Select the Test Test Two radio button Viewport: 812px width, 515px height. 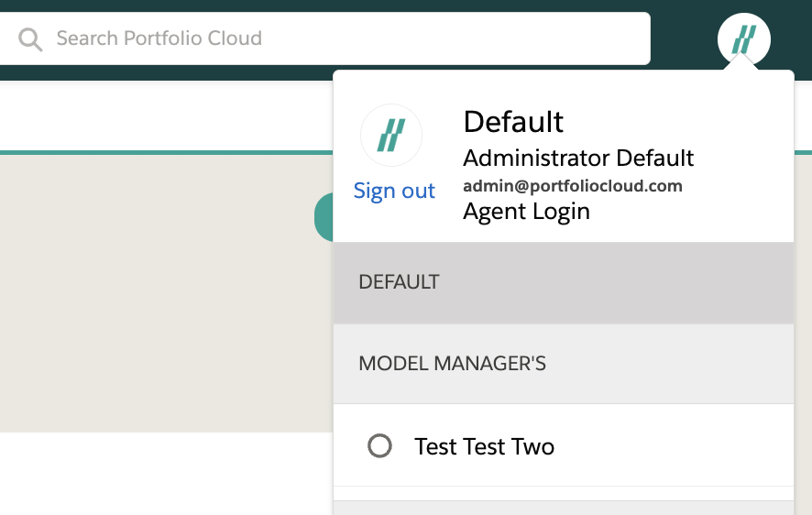(x=379, y=446)
